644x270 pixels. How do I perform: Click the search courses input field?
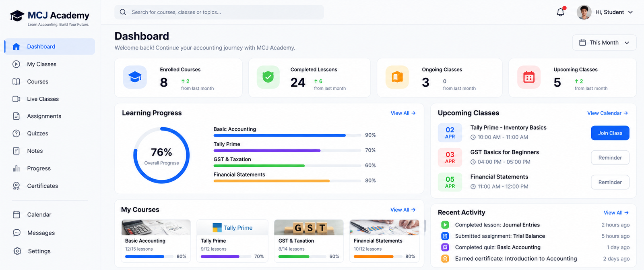219,12
